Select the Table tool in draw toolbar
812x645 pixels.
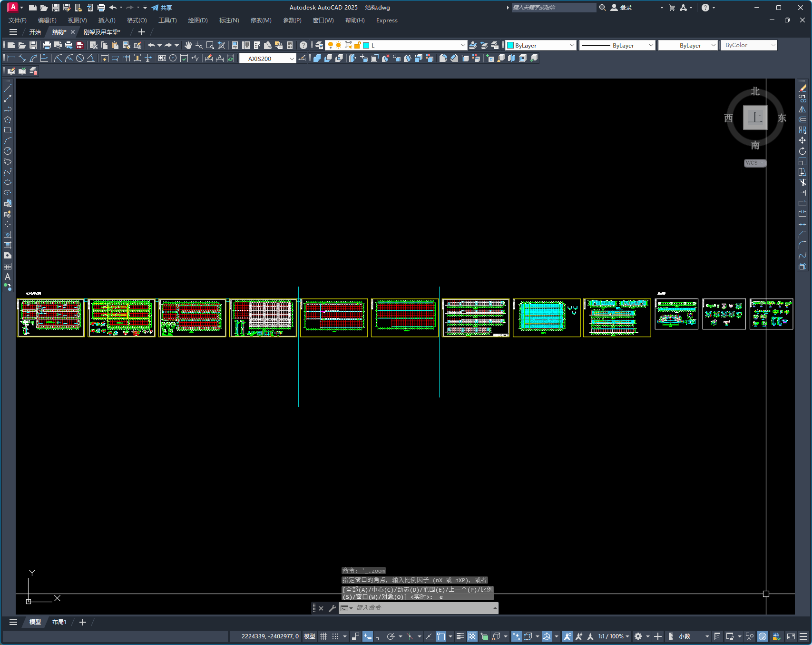pyautogui.click(x=8, y=266)
